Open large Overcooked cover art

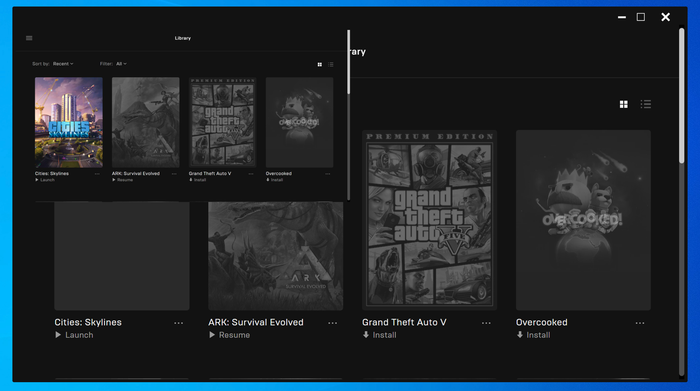tap(583, 220)
